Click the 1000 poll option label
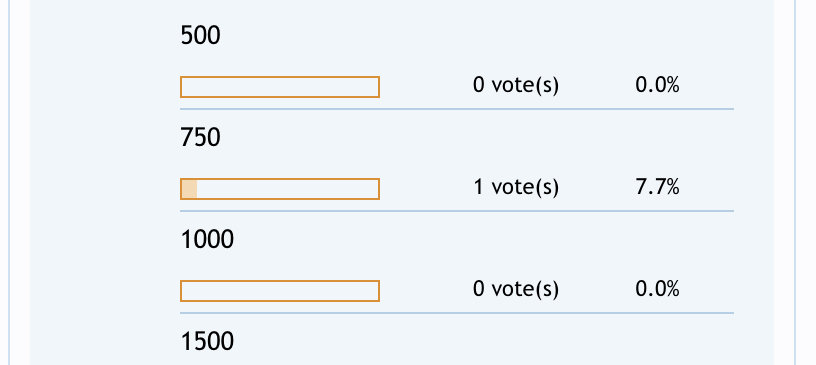Image resolution: width=816 pixels, height=365 pixels. click(207, 240)
